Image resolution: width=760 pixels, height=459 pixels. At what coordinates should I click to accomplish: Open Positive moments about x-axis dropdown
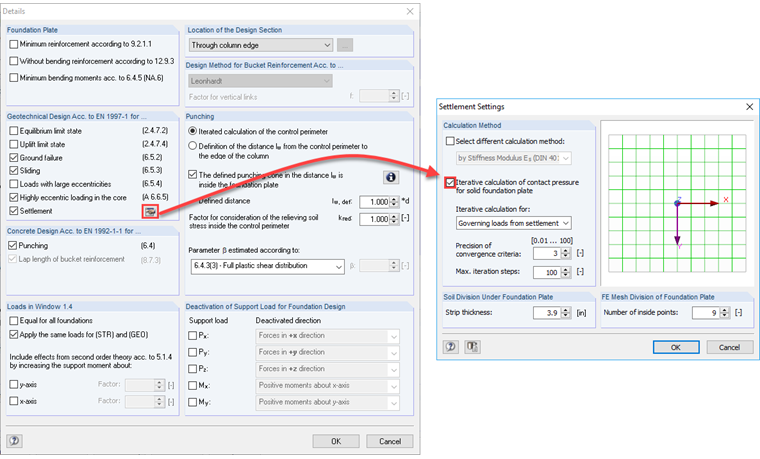tap(328, 385)
